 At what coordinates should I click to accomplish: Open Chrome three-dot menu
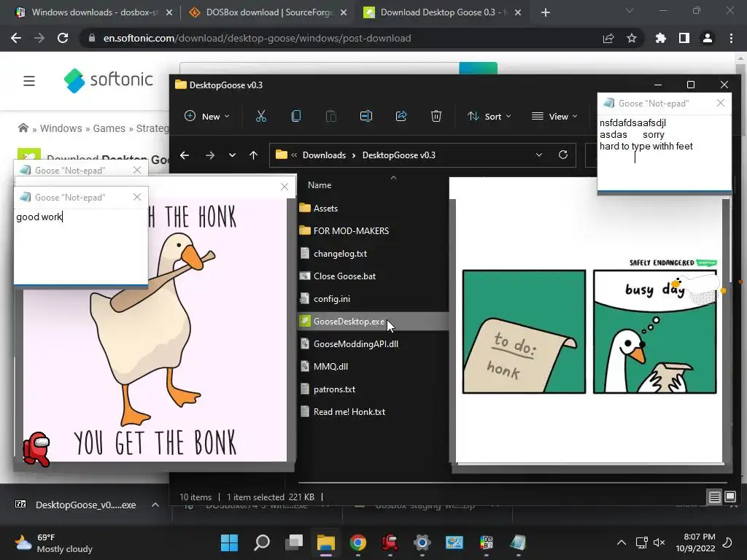pos(731,38)
